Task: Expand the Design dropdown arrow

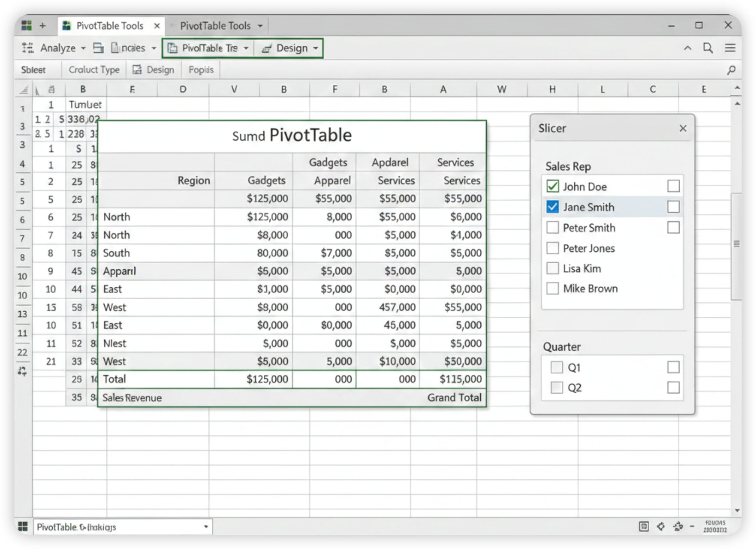Action: (x=316, y=48)
